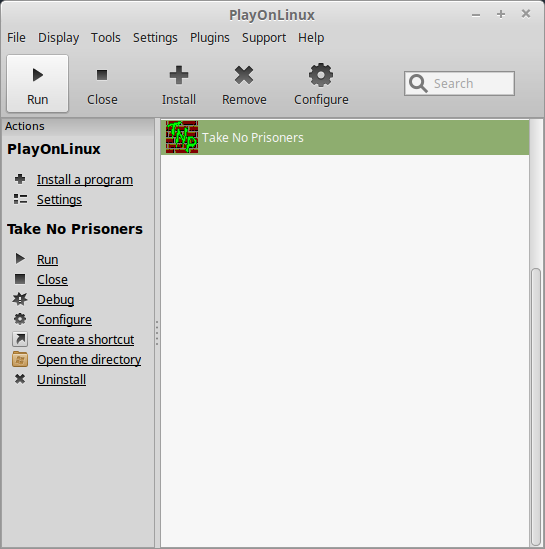
Task: Click the Run link under Take No Prisoners
Action: [x=48, y=259]
